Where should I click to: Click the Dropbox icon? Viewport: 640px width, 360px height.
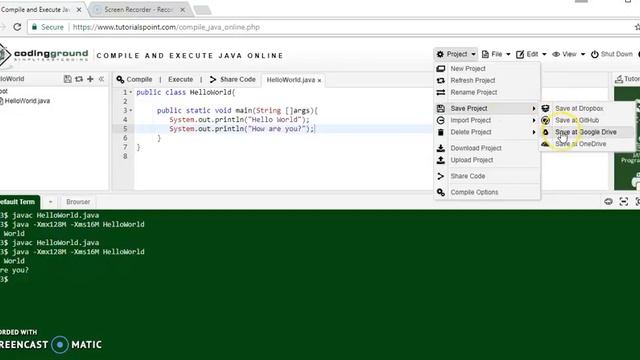[x=545, y=108]
